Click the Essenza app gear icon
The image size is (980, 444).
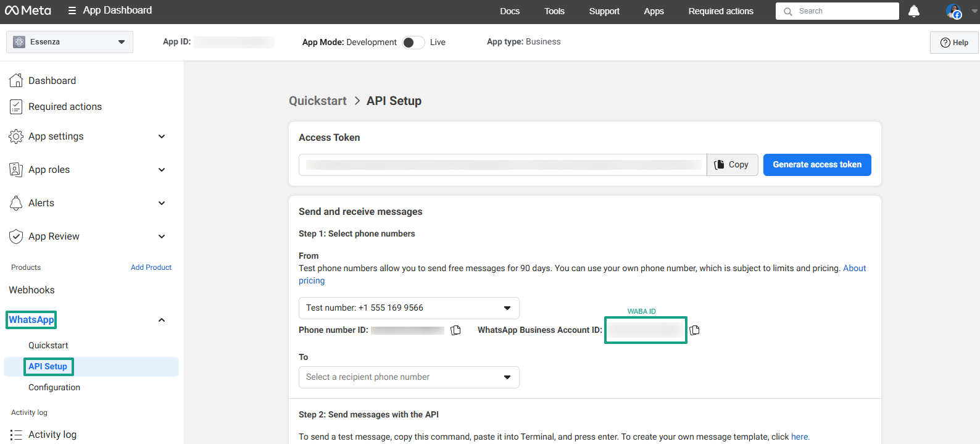point(19,42)
